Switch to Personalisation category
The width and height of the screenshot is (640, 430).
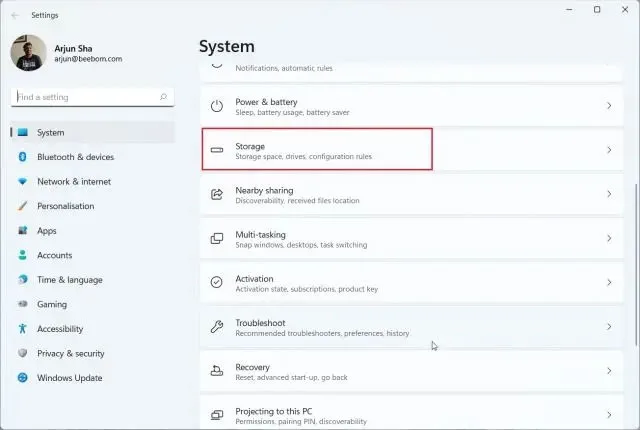coord(93,206)
